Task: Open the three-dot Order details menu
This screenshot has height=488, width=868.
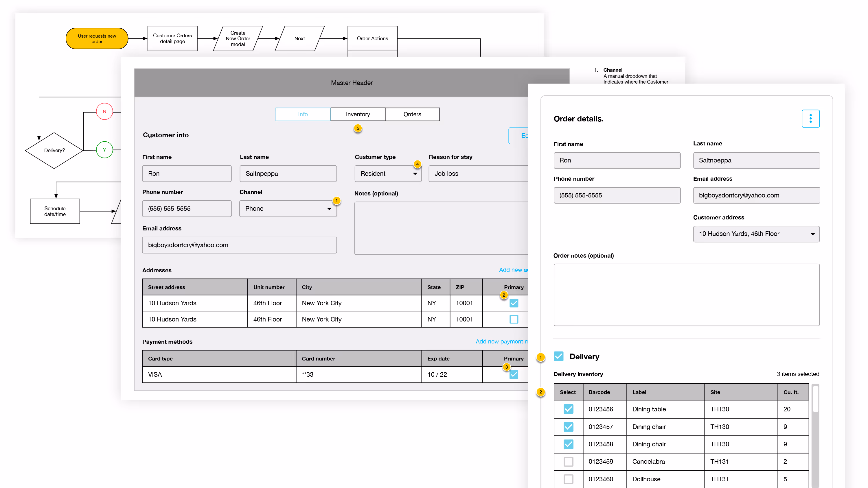Action: pyautogui.click(x=810, y=119)
